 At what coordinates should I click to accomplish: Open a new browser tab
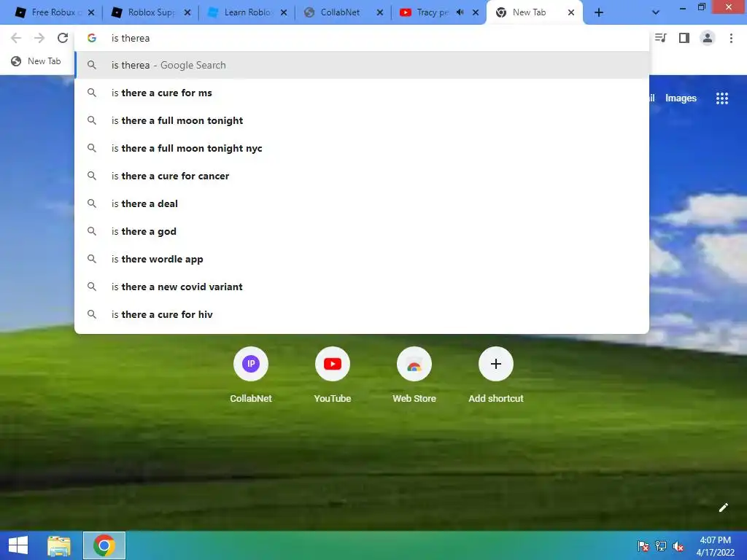click(599, 12)
